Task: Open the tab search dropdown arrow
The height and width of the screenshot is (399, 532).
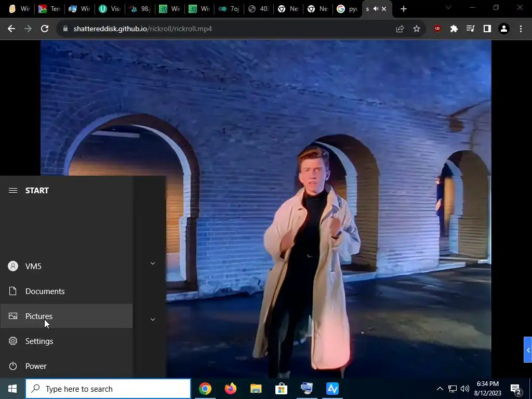Action: click(x=448, y=7)
